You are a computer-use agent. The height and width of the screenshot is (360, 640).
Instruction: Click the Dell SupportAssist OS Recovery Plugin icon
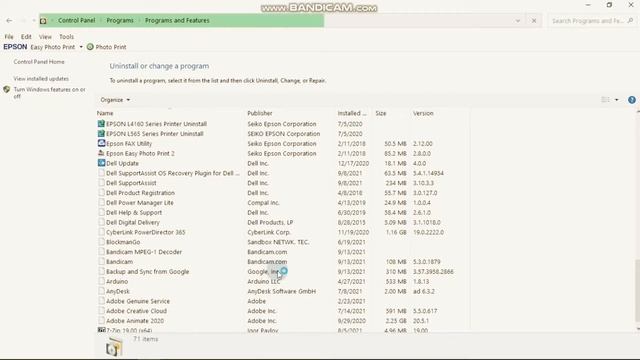[101, 173]
